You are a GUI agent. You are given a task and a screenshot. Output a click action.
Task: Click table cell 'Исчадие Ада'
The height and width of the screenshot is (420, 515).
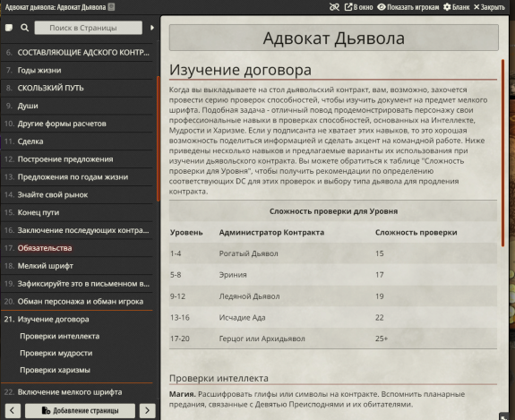(242, 318)
